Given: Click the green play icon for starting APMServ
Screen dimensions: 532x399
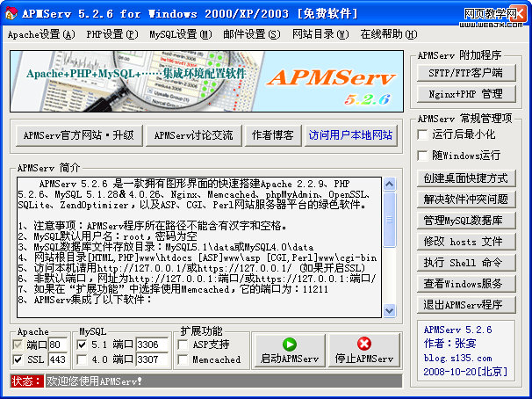Looking at the screenshot, I should 290,344.
